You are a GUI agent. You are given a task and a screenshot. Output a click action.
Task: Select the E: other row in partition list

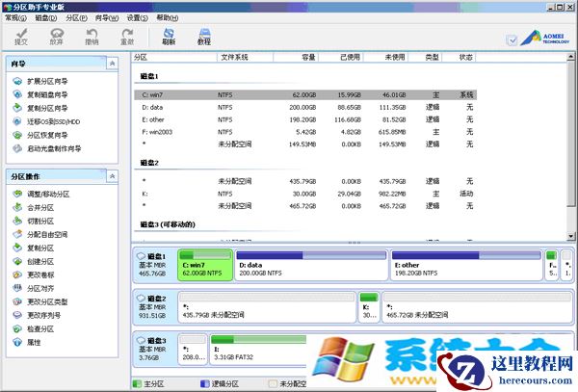(305, 119)
